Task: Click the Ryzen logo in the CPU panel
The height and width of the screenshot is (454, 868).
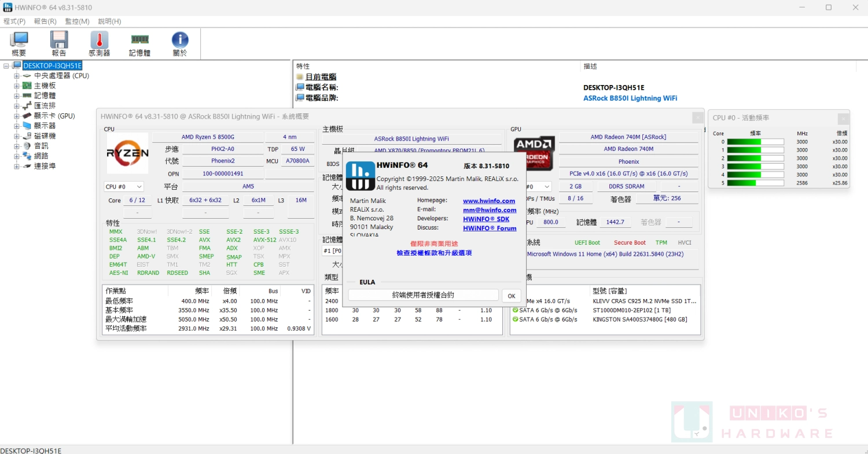Action: (127, 153)
